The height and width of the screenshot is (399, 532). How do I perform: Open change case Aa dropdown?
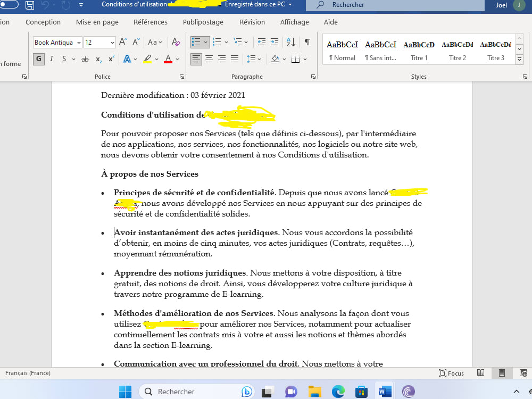pos(155,42)
